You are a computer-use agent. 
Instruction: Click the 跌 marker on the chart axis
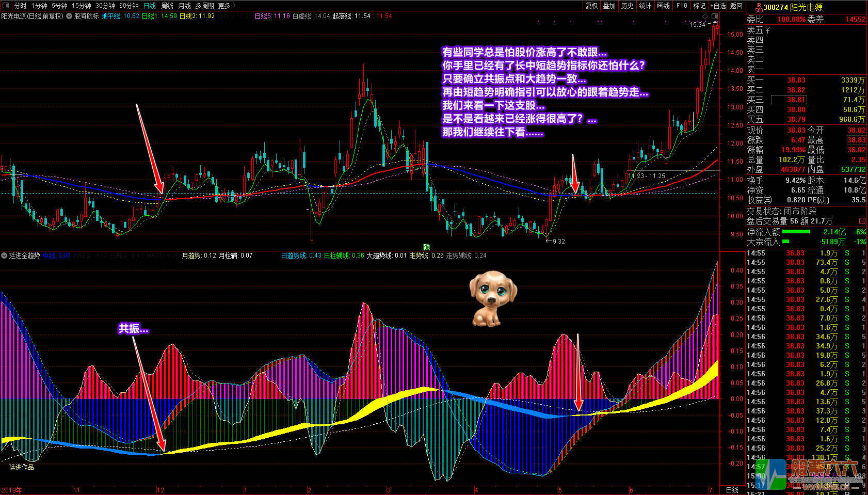coord(426,247)
